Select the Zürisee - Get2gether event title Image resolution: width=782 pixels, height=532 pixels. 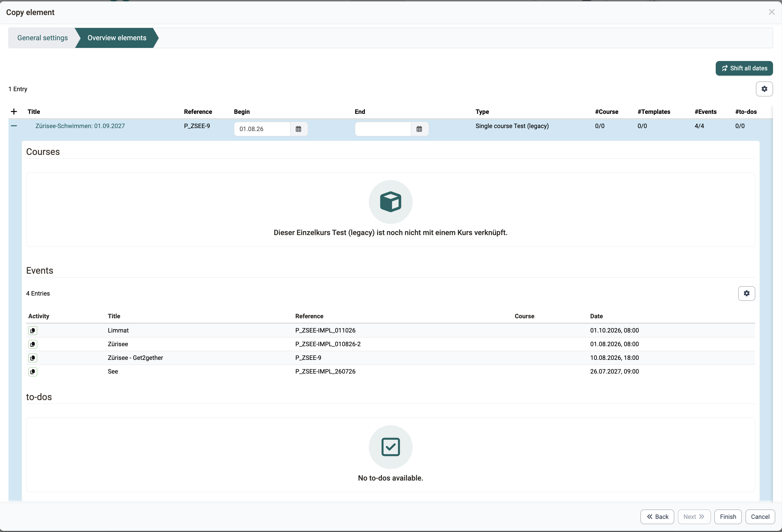[x=135, y=358]
